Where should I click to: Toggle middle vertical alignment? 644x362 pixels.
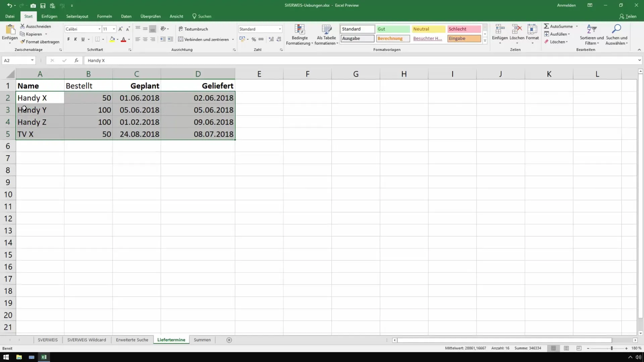coord(145,29)
